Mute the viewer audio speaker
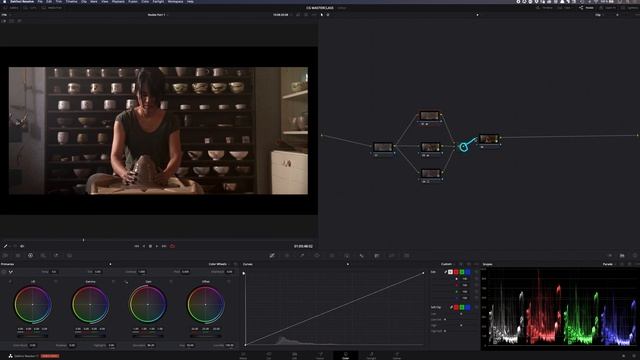Screen dimensions: 640x360 [22, 246]
